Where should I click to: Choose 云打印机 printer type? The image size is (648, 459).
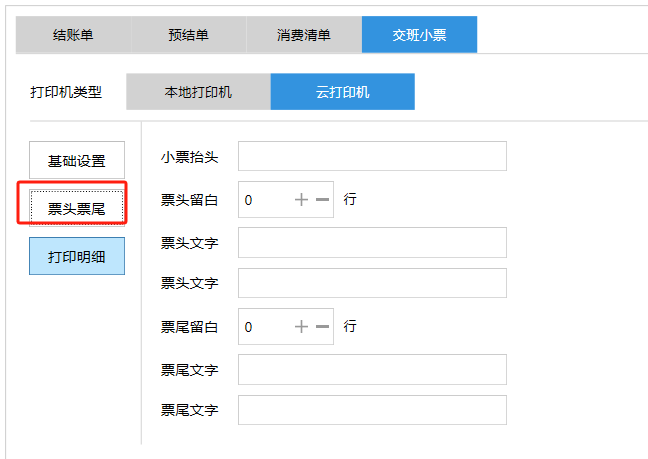click(x=342, y=92)
